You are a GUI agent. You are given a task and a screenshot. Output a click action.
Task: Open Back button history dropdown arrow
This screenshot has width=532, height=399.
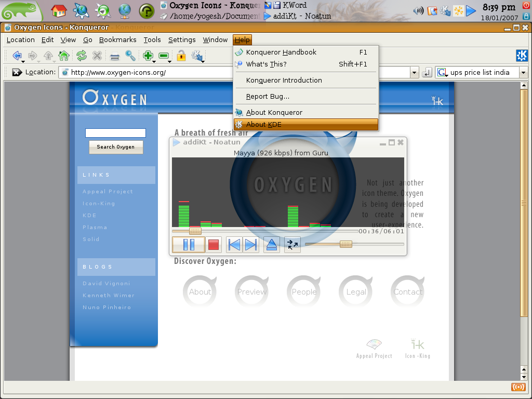[x=23, y=61]
